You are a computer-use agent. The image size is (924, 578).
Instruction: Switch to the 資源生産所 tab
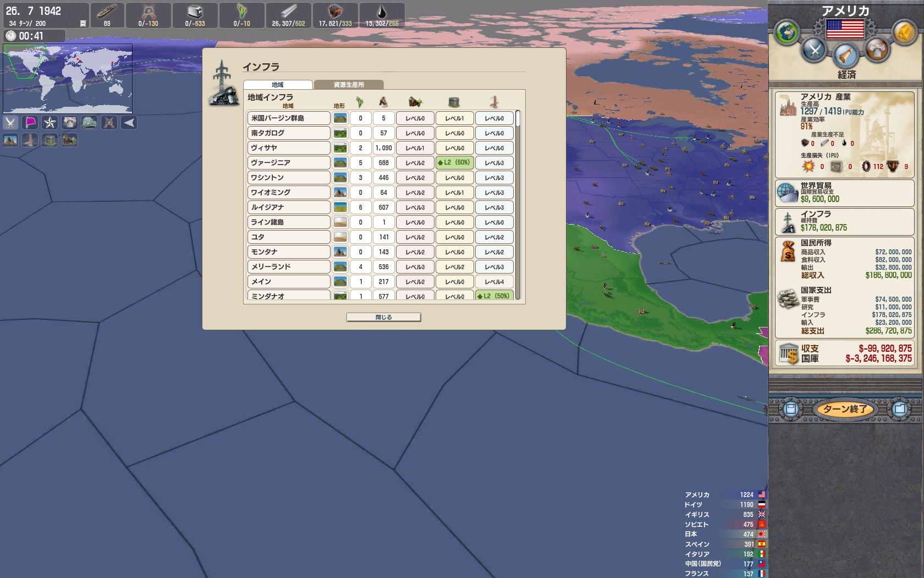click(x=349, y=85)
